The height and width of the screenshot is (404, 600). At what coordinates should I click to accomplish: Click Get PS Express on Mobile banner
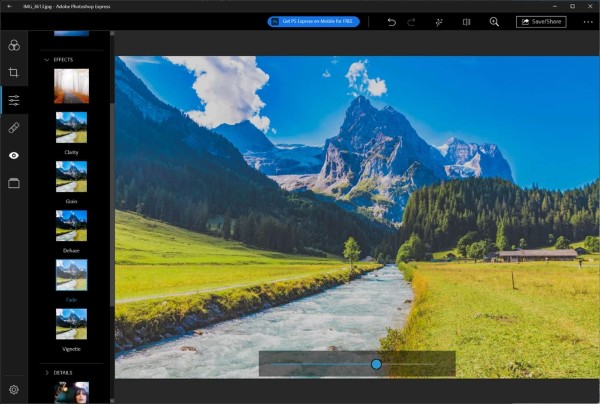point(313,21)
